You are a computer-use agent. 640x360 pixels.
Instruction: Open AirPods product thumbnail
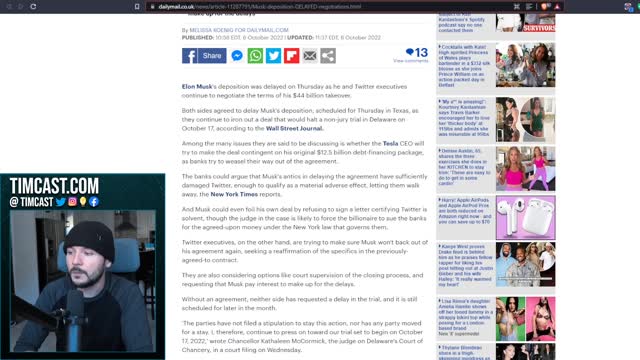pos(525,218)
